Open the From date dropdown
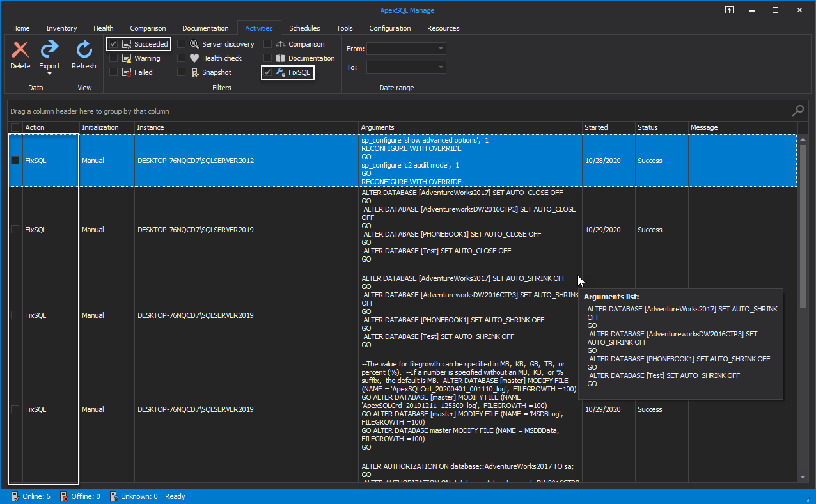The width and height of the screenshot is (816, 504). [x=441, y=49]
